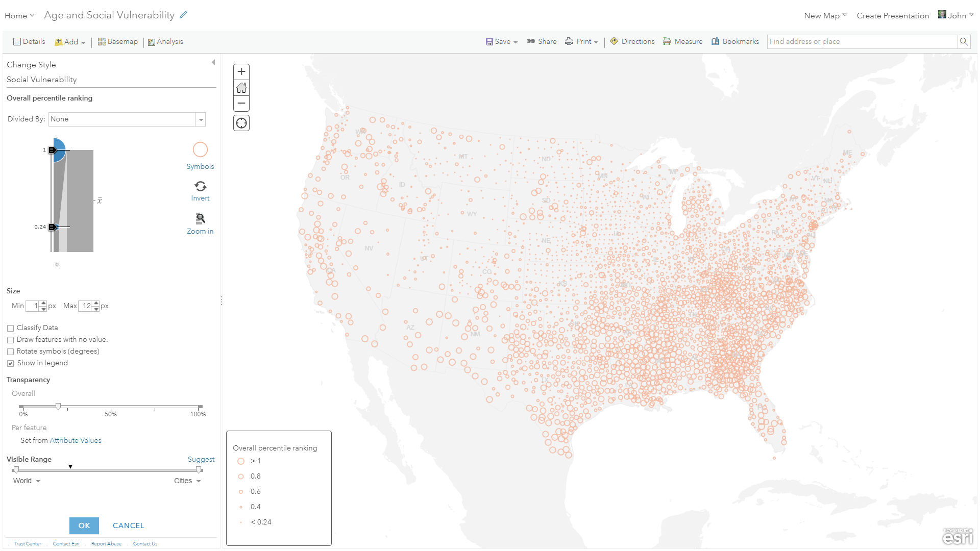Enable the Classify Data checkbox
Viewport: 980px width, 551px height.
pyautogui.click(x=10, y=328)
